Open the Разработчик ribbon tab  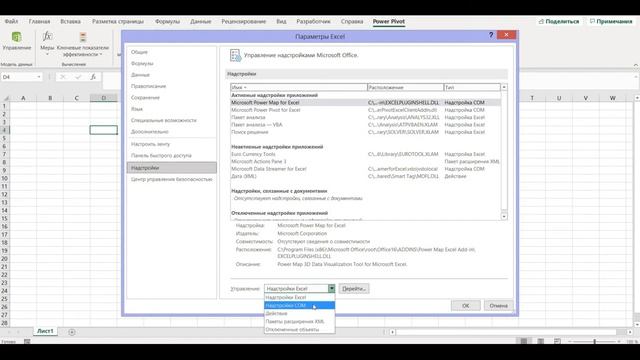[313, 21]
